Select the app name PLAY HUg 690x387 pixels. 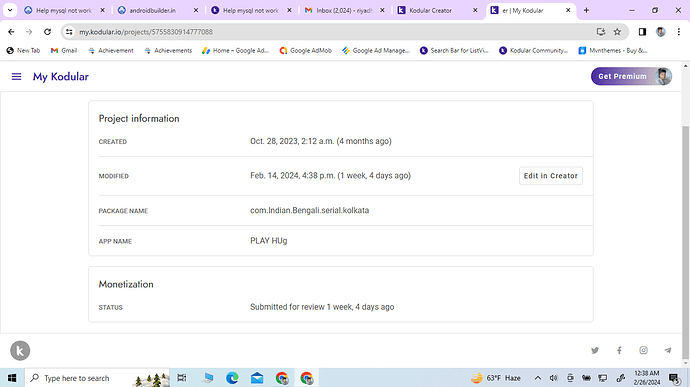pyautogui.click(x=268, y=241)
